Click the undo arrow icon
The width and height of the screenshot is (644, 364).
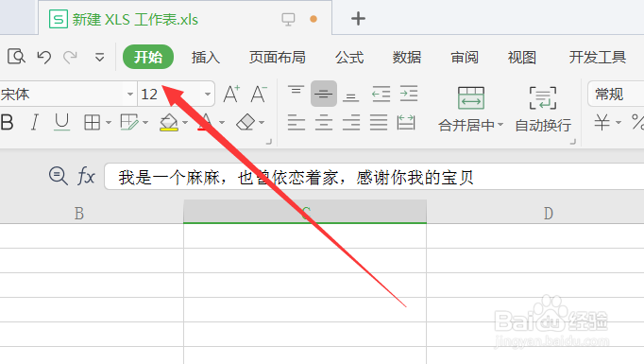click(43, 57)
